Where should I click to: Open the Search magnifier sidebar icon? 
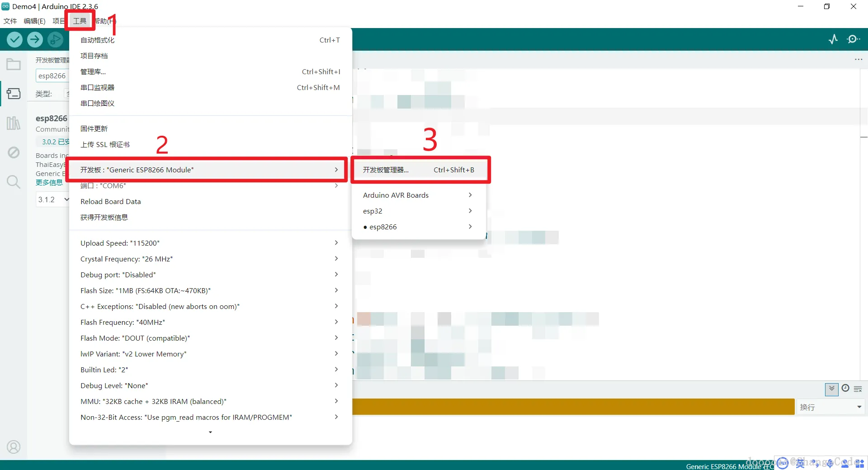tap(14, 182)
